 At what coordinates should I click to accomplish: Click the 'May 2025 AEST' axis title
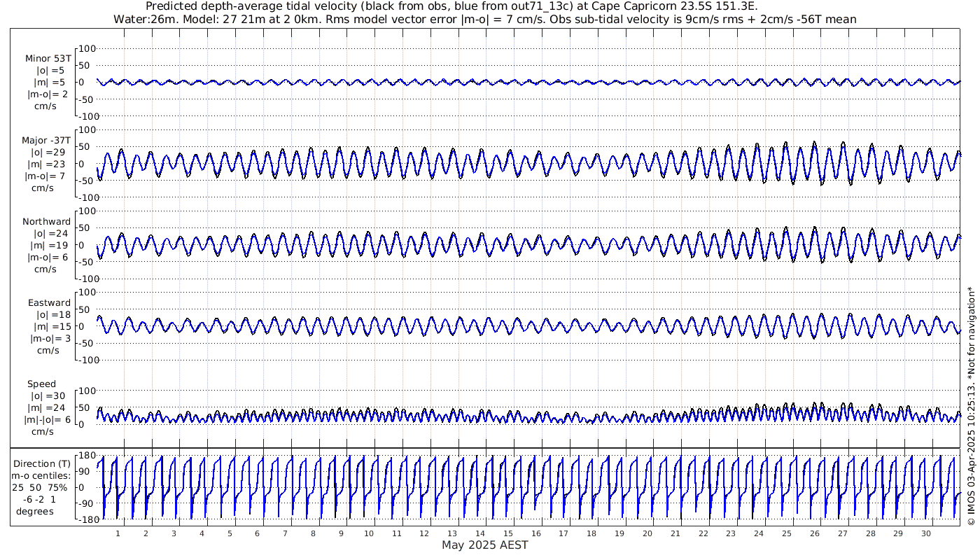(x=484, y=545)
